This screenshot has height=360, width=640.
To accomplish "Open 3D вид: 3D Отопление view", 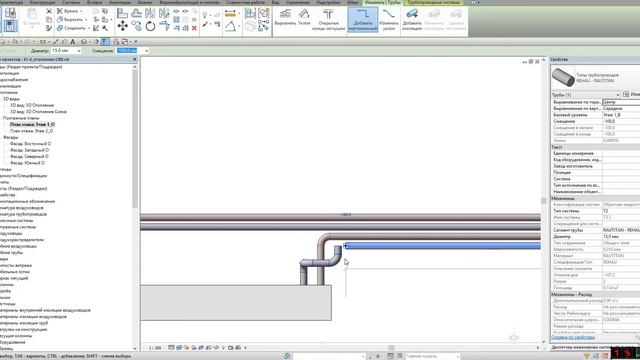I will [32, 105].
